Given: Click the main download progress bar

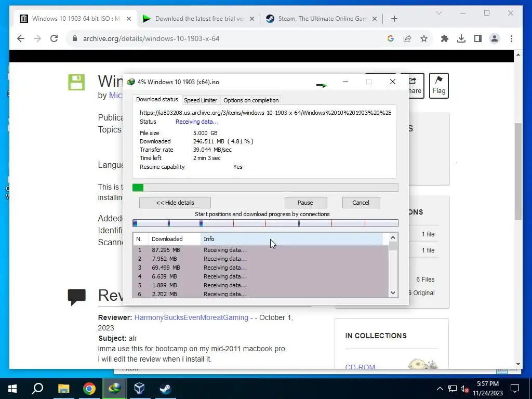Looking at the screenshot, I should 265,188.
